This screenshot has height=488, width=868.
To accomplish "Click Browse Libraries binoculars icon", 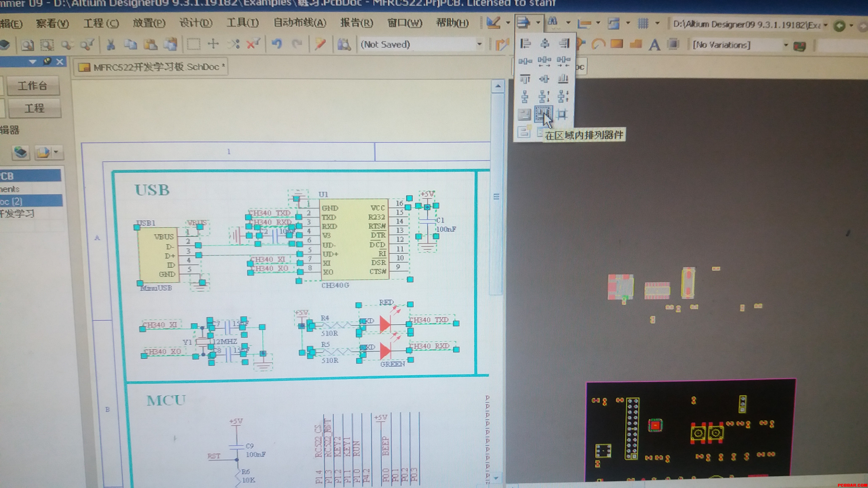I will (x=344, y=45).
